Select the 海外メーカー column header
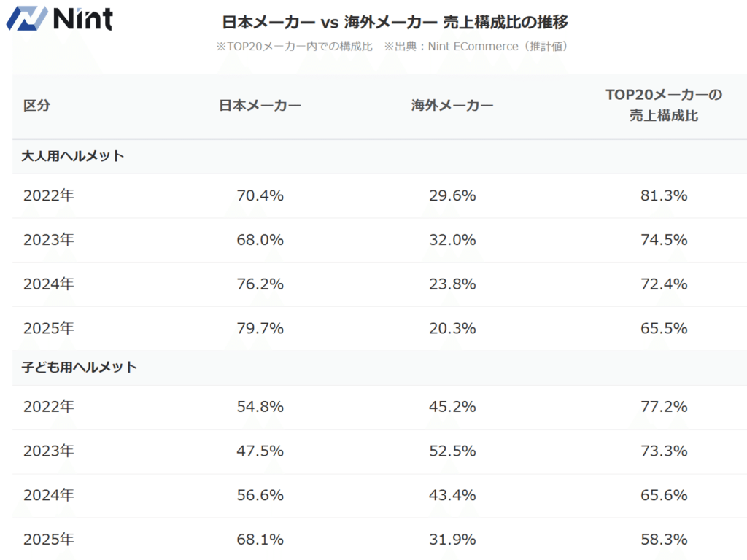The image size is (747, 560). point(452,105)
